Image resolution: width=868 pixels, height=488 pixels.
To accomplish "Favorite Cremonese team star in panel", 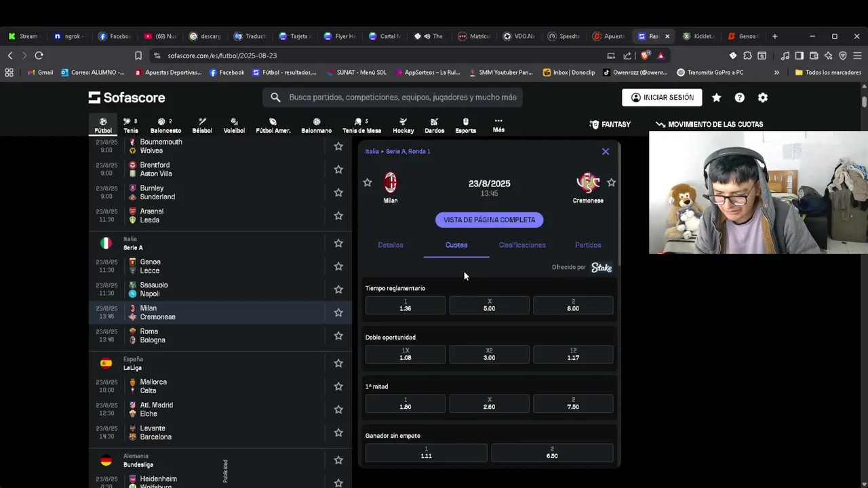I will pyautogui.click(x=612, y=182).
